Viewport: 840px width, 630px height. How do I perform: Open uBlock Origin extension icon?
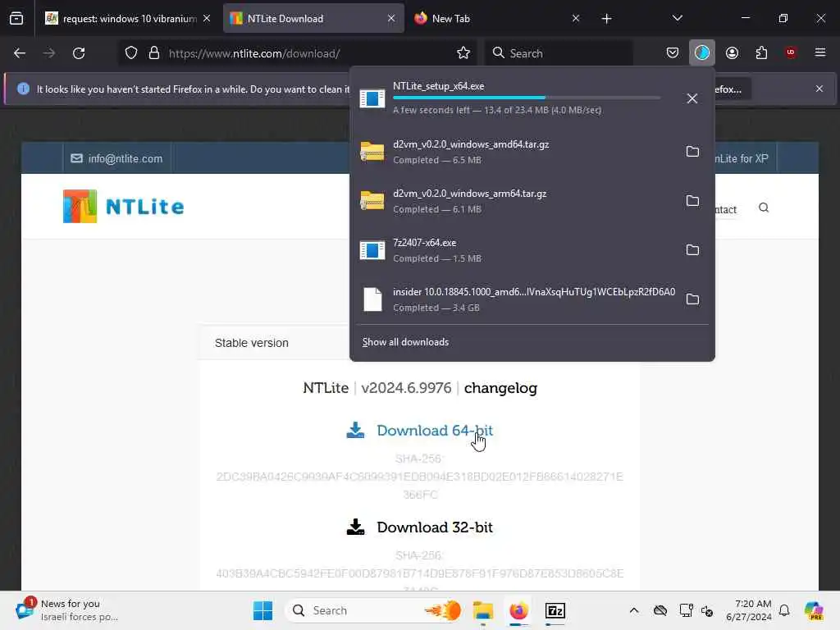[x=791, y=52]
